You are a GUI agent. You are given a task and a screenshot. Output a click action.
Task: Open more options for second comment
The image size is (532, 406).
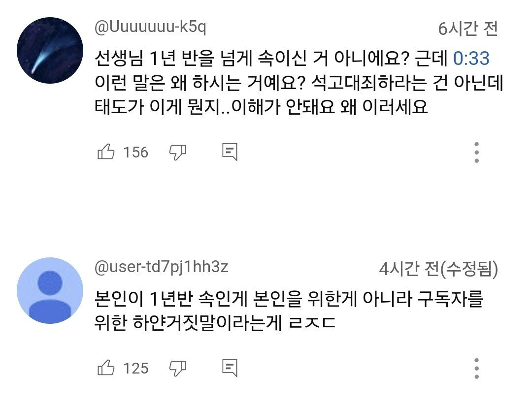(476, 368)
